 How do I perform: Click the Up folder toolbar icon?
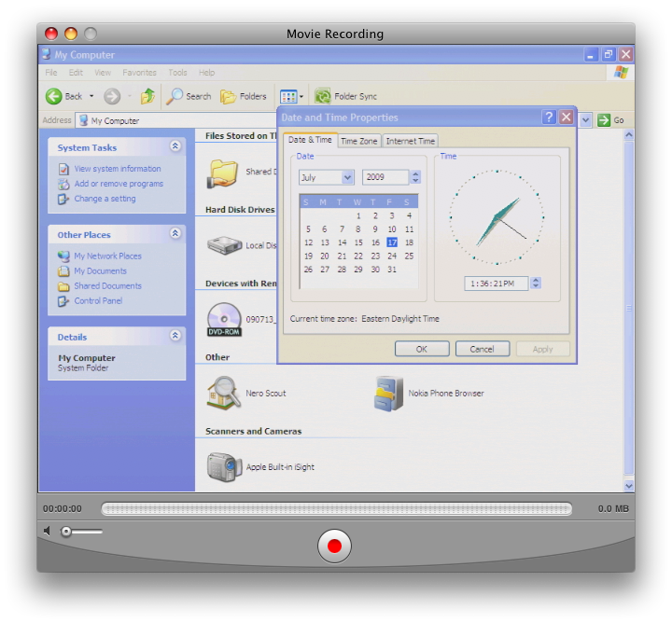[x=147, y=96]
